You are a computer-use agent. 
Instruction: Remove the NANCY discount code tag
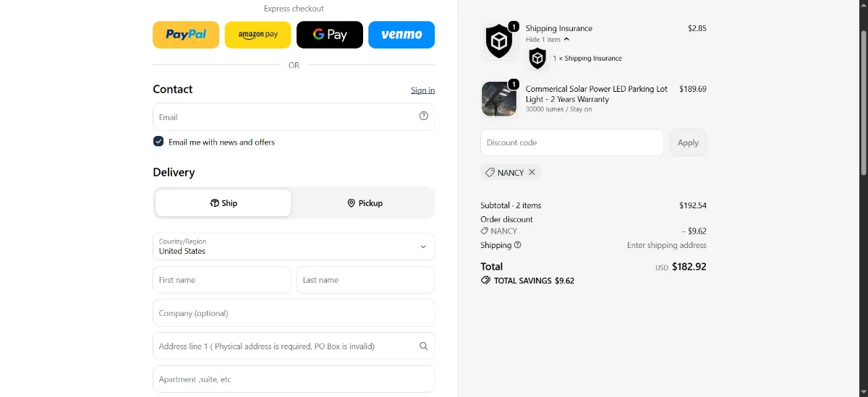[x=532, y=172]
